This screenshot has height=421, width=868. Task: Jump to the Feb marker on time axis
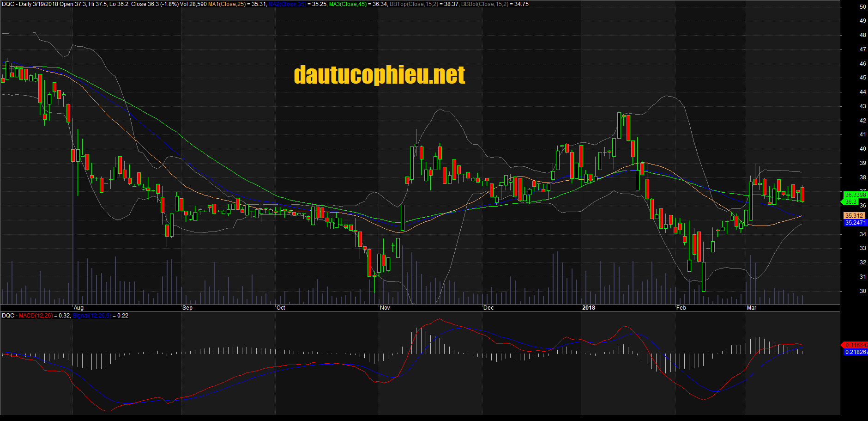[681, 308]
